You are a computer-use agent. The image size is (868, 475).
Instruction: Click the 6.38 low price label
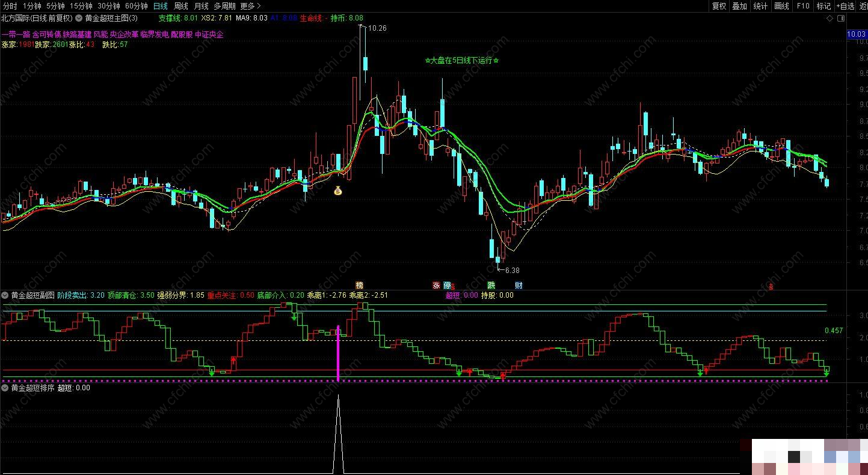pos(512,270)
